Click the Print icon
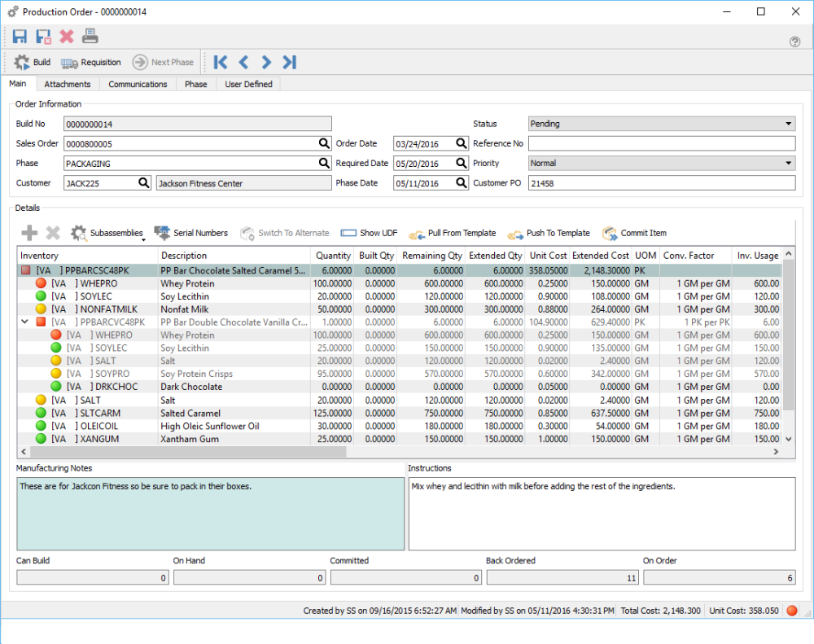The height and width of the screenshot is (644, 814). coord(90,37)
